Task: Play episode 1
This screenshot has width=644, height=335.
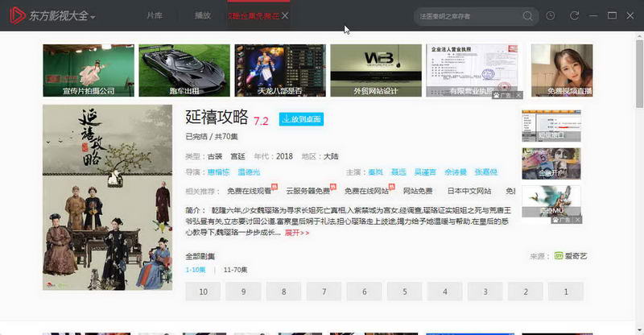Action: pyautogui.click(x=566, y=292)
